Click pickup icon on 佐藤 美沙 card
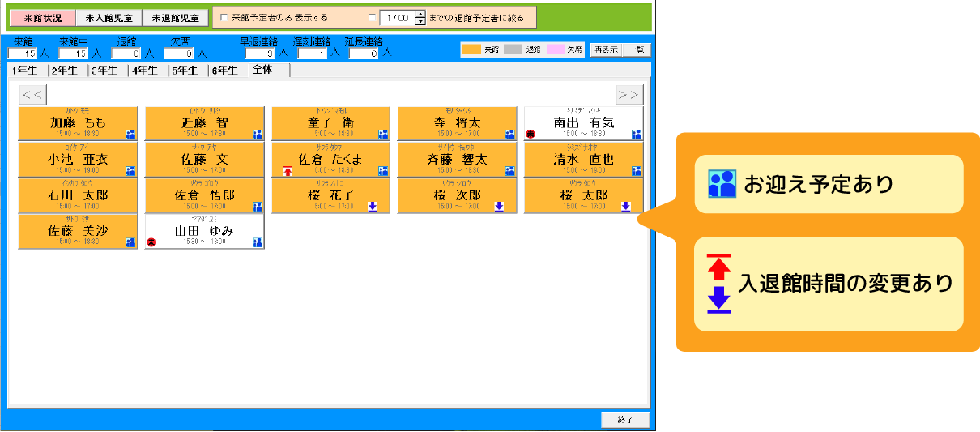This screenshot has height=432, width=980. coord(130,242)
